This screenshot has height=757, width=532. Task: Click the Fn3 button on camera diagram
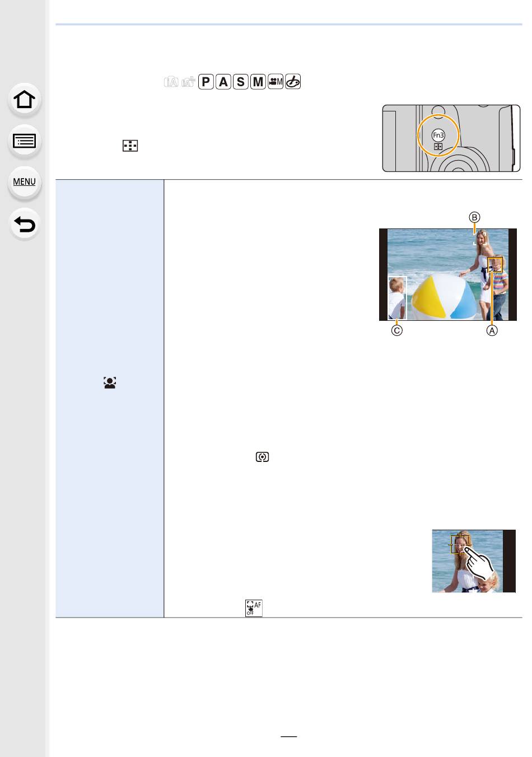(x=438, y=135)
